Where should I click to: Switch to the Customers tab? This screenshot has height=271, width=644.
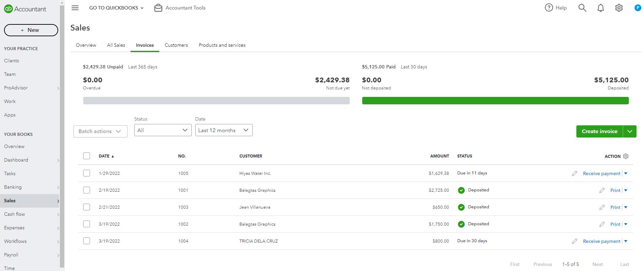176,45
